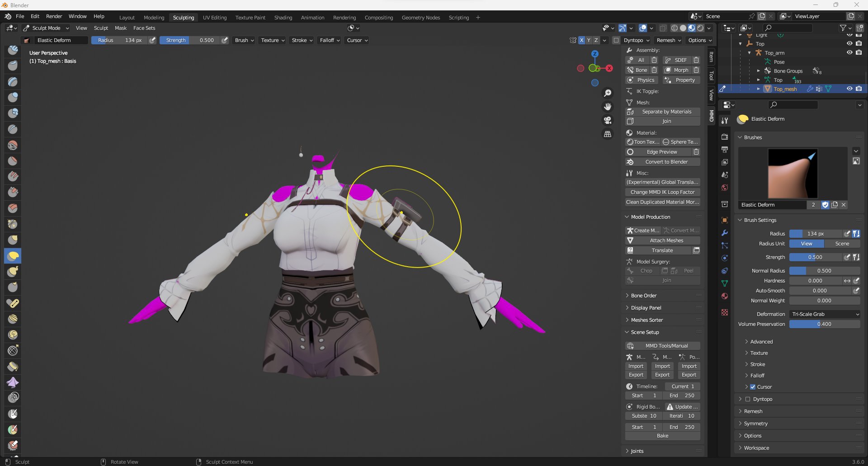Screen dimensions: 868x466
Task: Hide the Top_arm armature with its eye toggle
Action: click(x=849, y=52)
